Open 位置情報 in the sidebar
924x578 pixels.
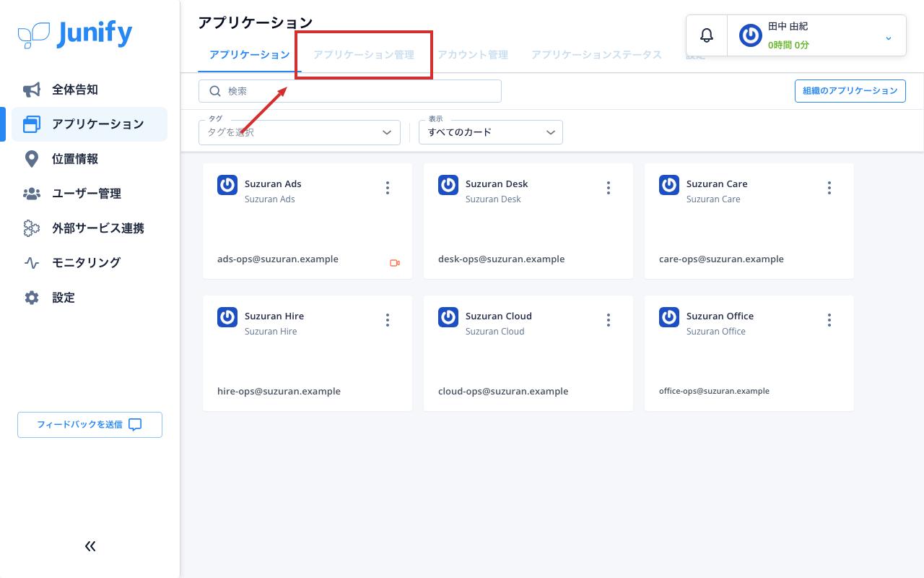point(90,159)
